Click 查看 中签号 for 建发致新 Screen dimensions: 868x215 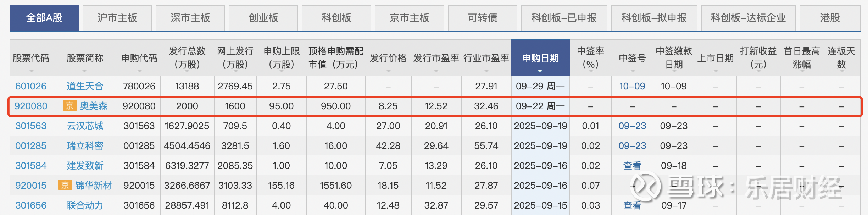pos(632,166)
